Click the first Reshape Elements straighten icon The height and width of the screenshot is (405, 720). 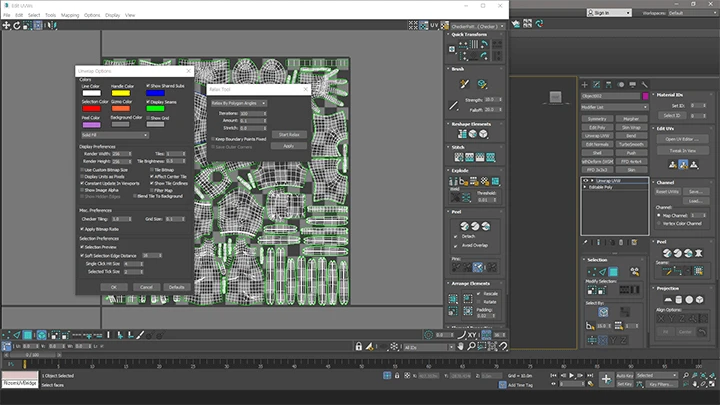click(462, 134)
